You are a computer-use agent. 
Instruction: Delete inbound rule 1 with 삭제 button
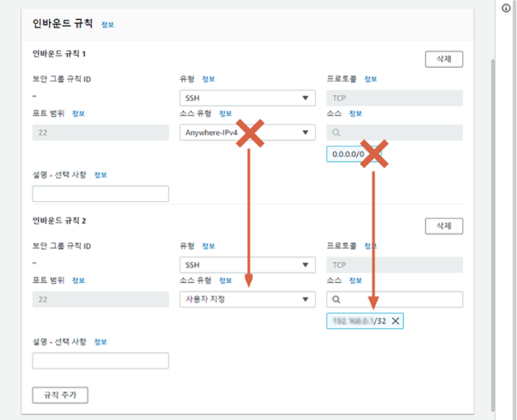(444, 59)
